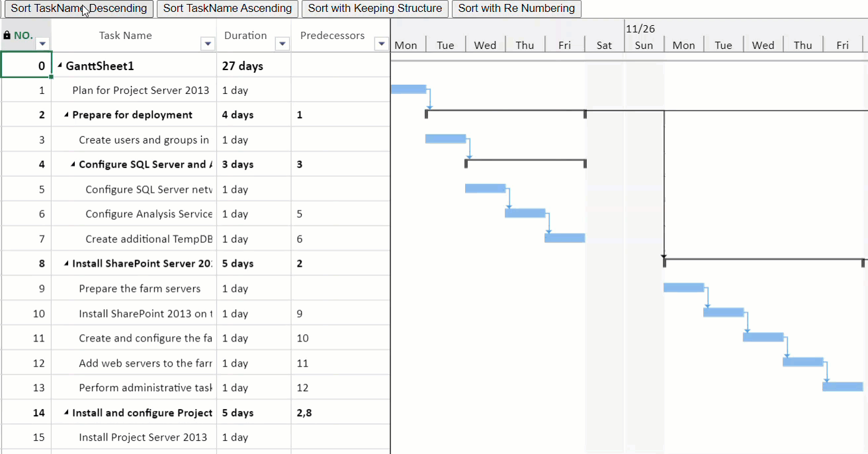Click the Sat day header in timeline
This screenshot has width=868, height=454.
point(605,45)
